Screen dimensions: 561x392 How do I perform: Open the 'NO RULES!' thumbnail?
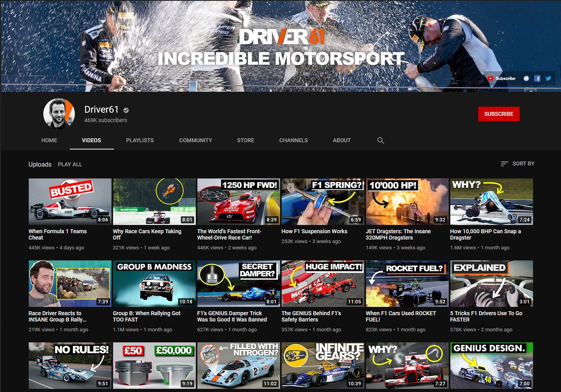(70, 366)
